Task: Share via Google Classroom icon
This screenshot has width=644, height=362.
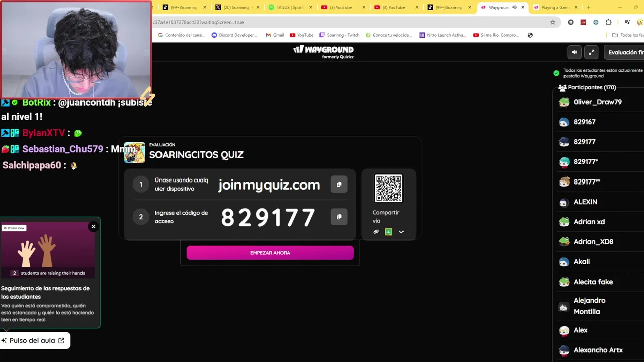Action: pos(388,232)
